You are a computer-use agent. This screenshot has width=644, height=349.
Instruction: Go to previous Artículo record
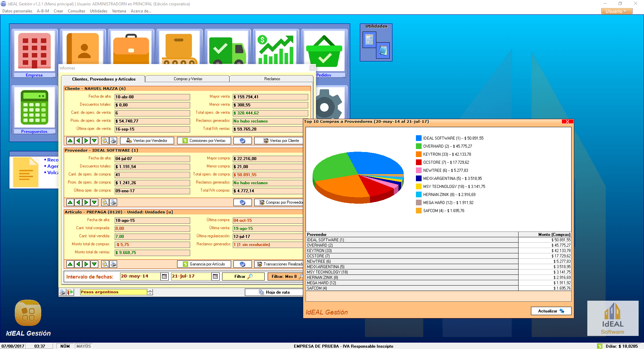(78, 264)
